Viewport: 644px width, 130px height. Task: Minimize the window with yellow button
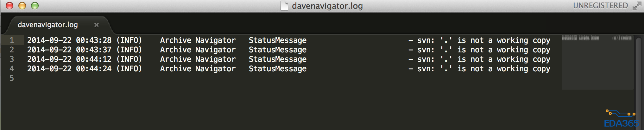(x=22, y=6)
